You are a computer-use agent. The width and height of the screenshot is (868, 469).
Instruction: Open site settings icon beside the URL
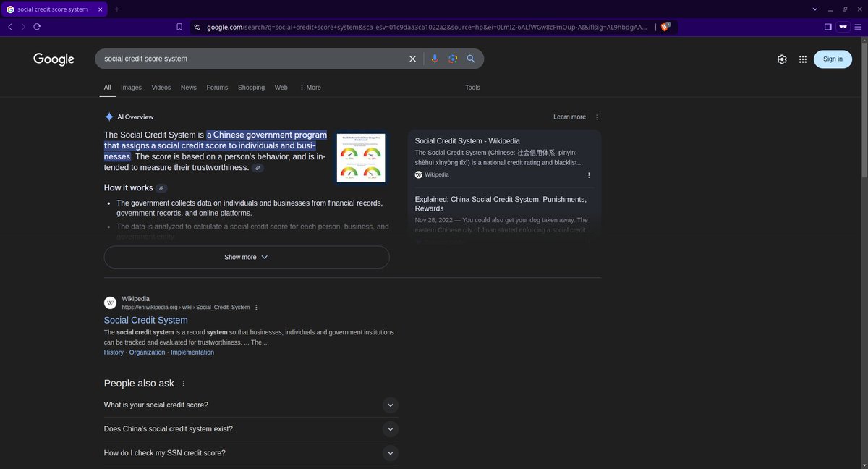196,27
